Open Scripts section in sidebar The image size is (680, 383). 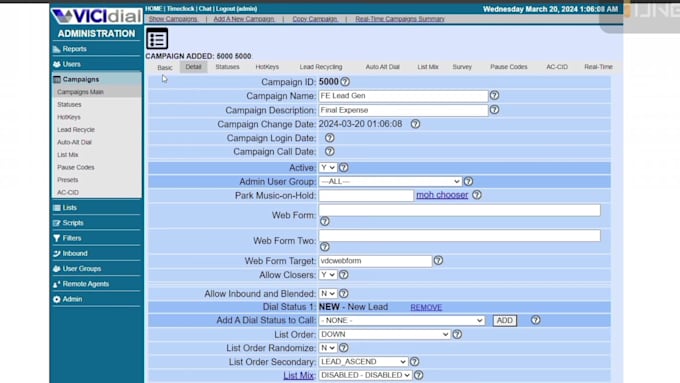[x=73, y=223]
